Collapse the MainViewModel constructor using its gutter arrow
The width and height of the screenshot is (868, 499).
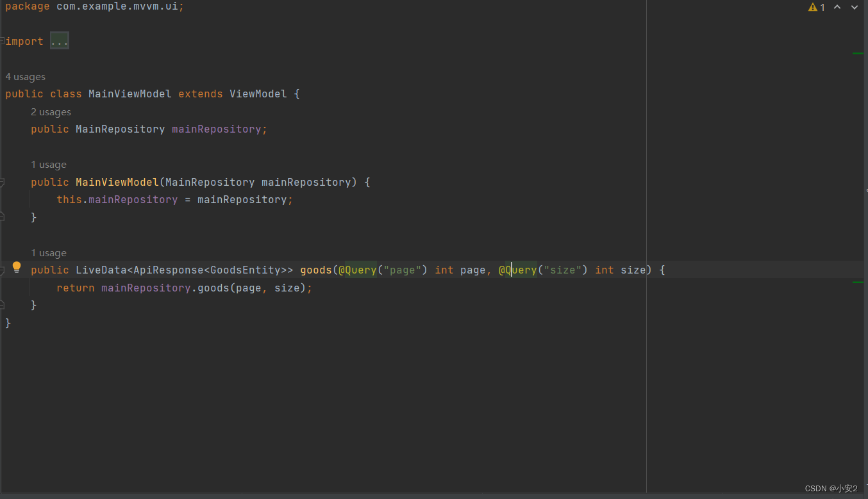[3, 182]
